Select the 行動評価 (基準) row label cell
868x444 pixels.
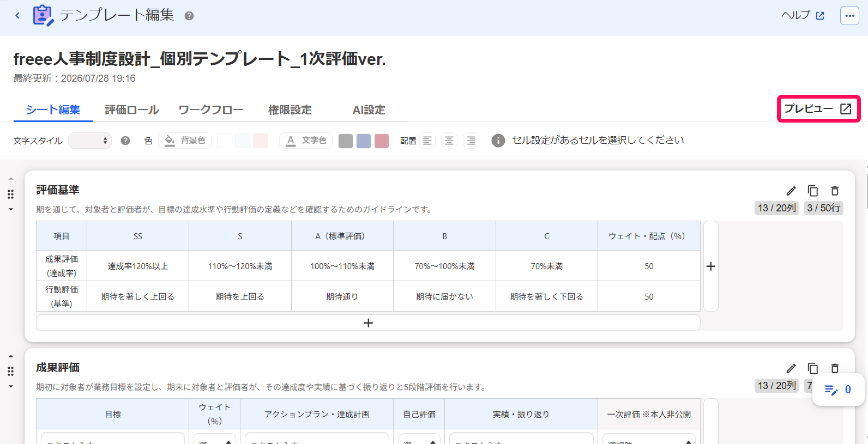tap(62, 296)
